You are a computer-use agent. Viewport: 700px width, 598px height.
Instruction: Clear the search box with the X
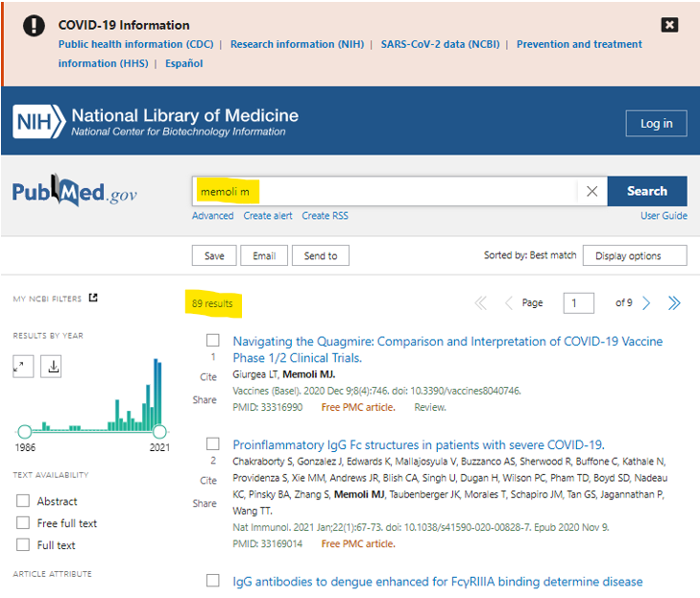click(x=591, y=191)
